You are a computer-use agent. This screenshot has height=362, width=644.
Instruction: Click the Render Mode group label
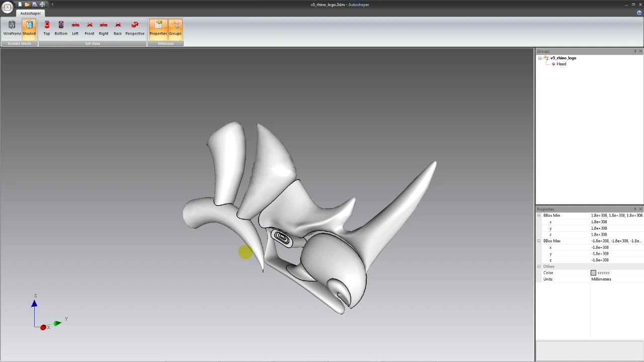19,44
